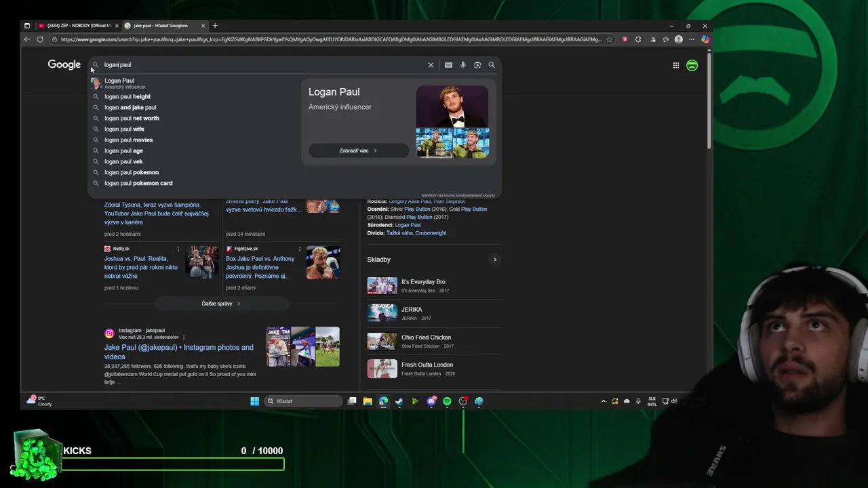The image size is (868, 488).
Task: Open Spotify from the taskbar
Action: point(447,401)
